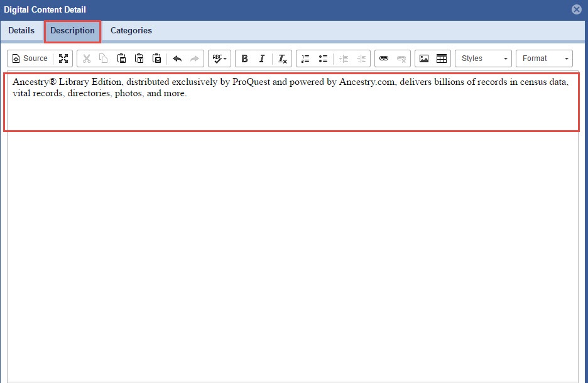Choose the Paste from Word icon
The image size is (588, 383).
(x=157, y=58)
